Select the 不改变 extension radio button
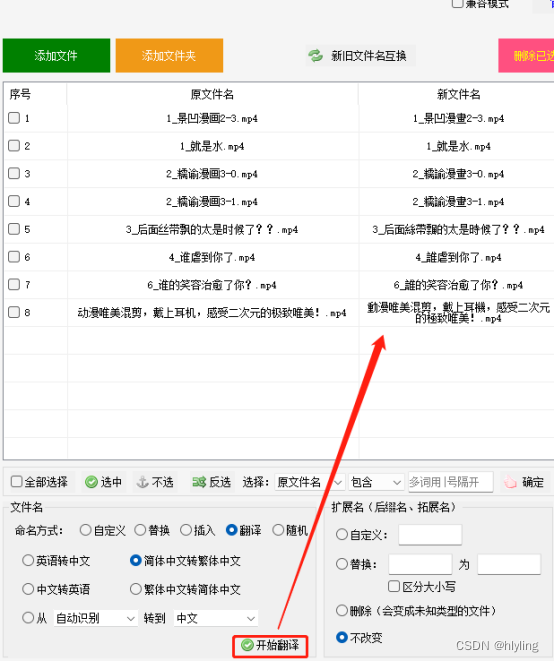Image resolution: width=554 pixels, height=662 pixels. (342, 638)
